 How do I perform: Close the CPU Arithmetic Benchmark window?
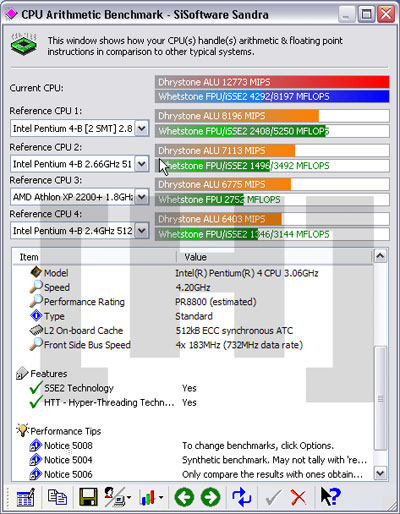tap(386, 14)
